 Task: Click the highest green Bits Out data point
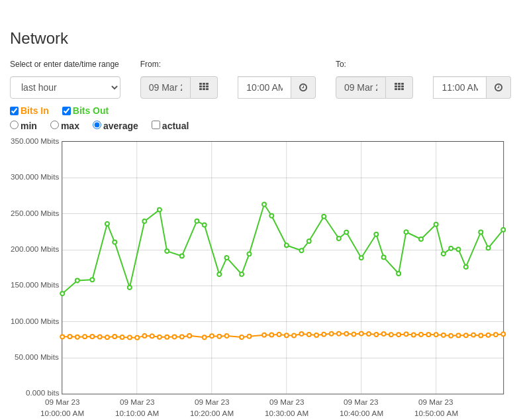point(264,205)
